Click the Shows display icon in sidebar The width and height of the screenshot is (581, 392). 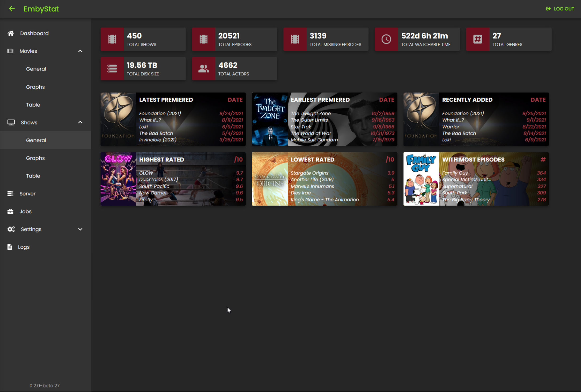11,122
